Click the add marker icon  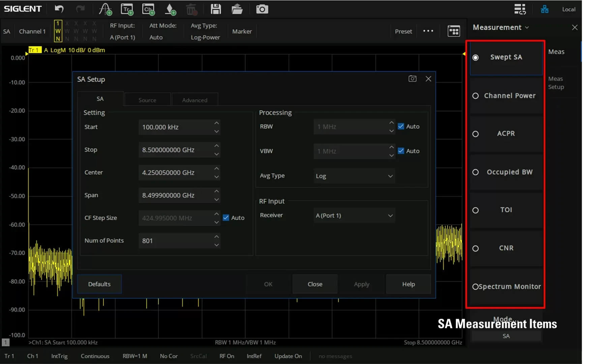[x=170, y=9]
